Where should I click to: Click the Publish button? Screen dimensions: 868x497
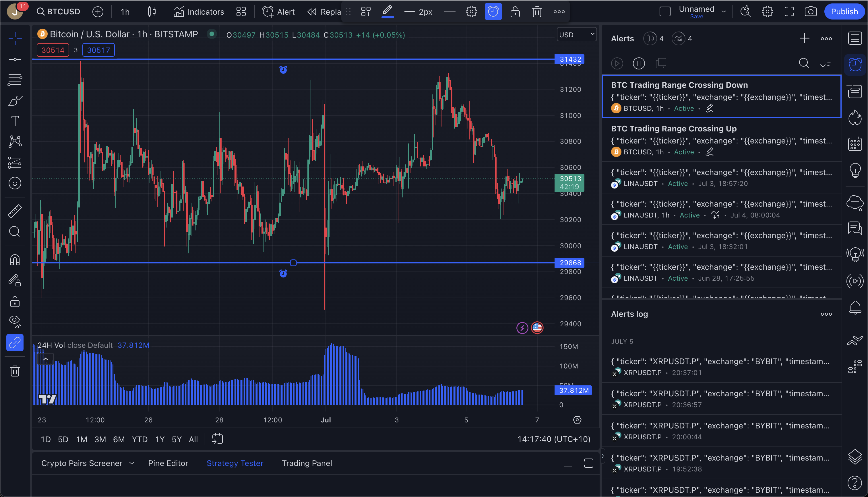[844, 11]
